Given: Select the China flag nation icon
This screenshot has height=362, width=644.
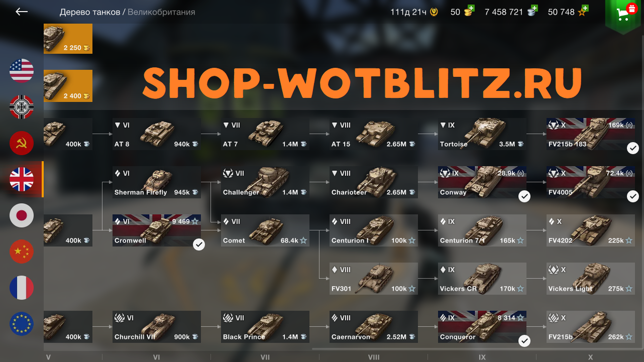Looking at the screenshot, I should coord(22,252).
